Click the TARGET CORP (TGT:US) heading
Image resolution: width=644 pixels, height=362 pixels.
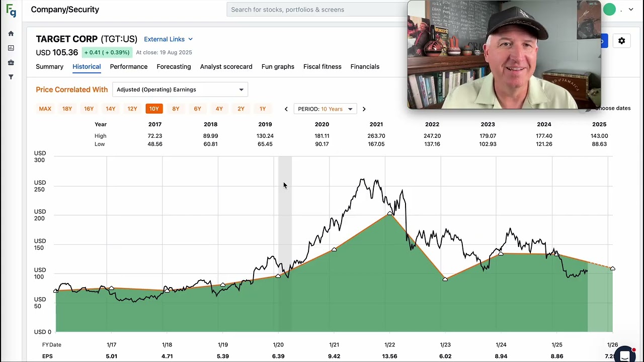pyautogui.click(x=87, y=39)
